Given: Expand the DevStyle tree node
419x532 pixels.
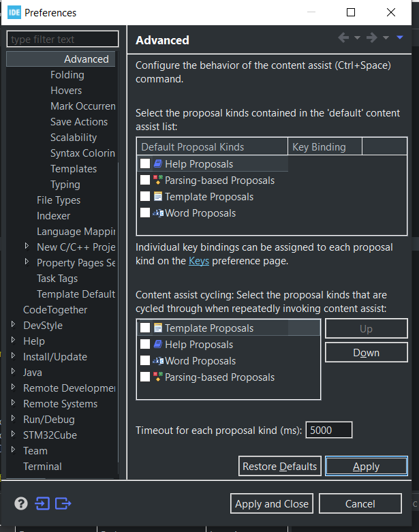Looking at the screenshot, I should pos(13,325).
